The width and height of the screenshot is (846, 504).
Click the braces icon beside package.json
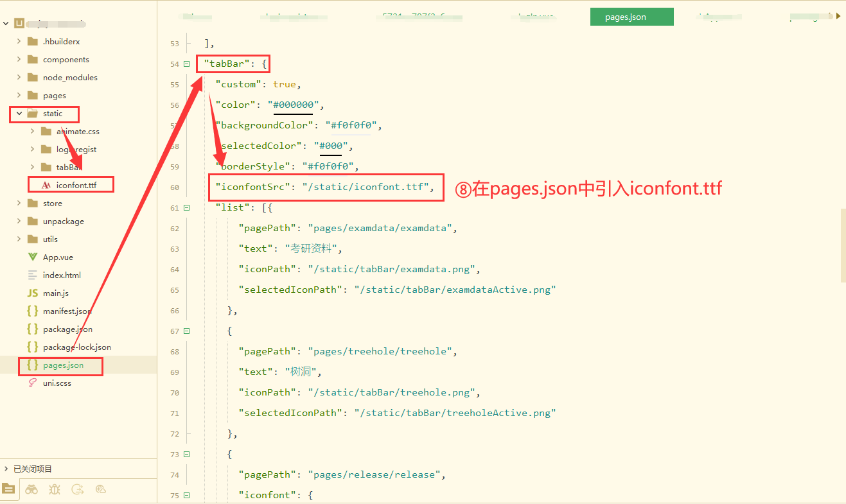[x=33, y=329]
